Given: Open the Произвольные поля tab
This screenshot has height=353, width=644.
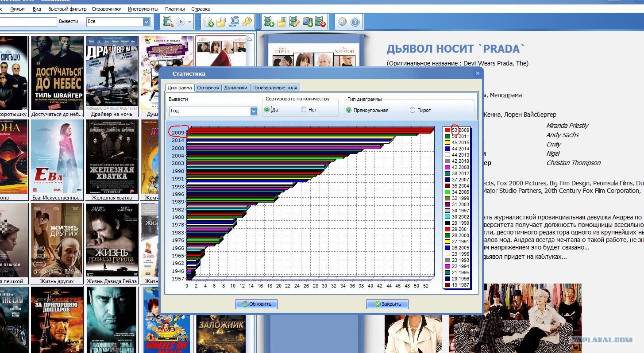Looking at the screenshot, I should [275, 88].
